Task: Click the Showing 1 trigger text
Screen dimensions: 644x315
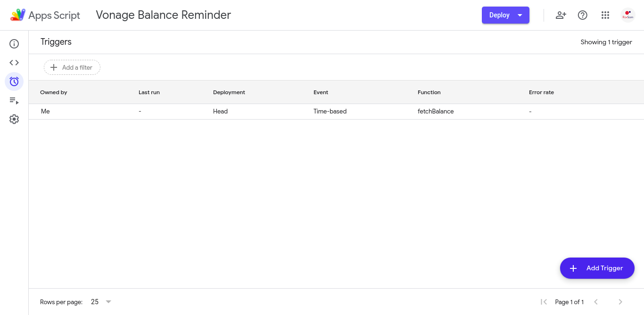Action: pos(606,42)
